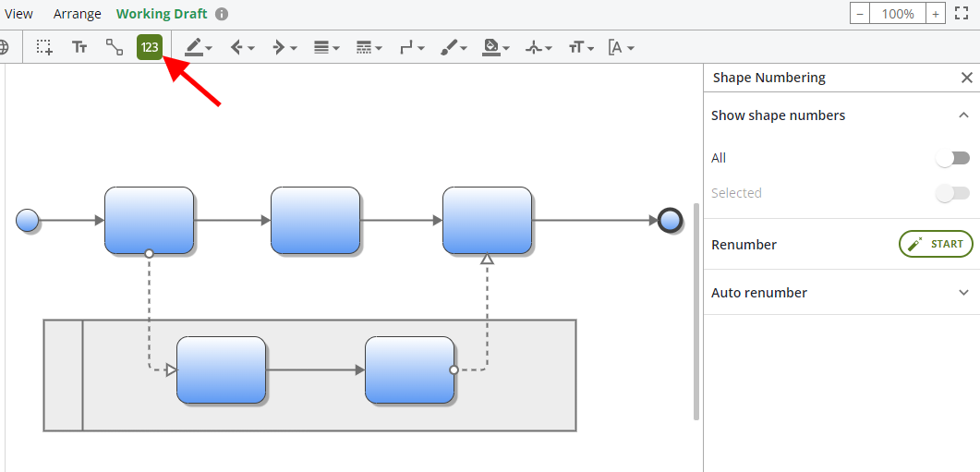
Task: Toggle the Selected shape numbers switch
Action: pos(953,193)
